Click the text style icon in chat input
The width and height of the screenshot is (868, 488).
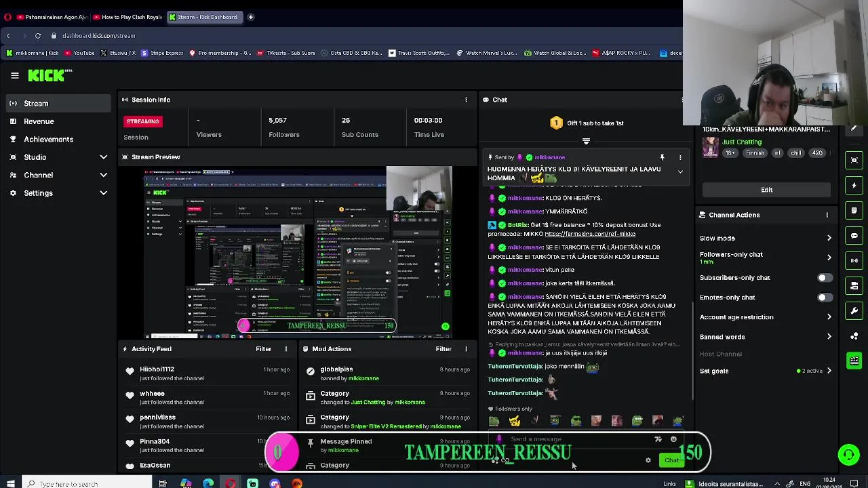tap(658, 439)
